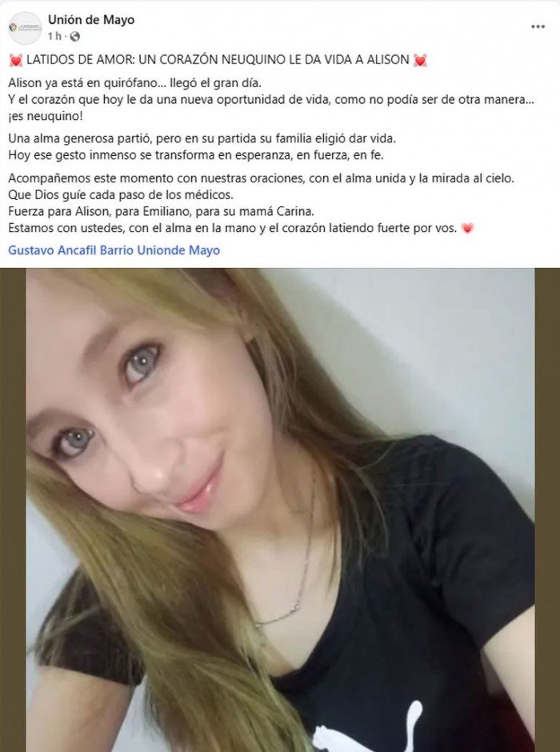This screenshot has height=752, width=560.
Task: Open the '1 h' post timestamp
Action: point(54,37)
